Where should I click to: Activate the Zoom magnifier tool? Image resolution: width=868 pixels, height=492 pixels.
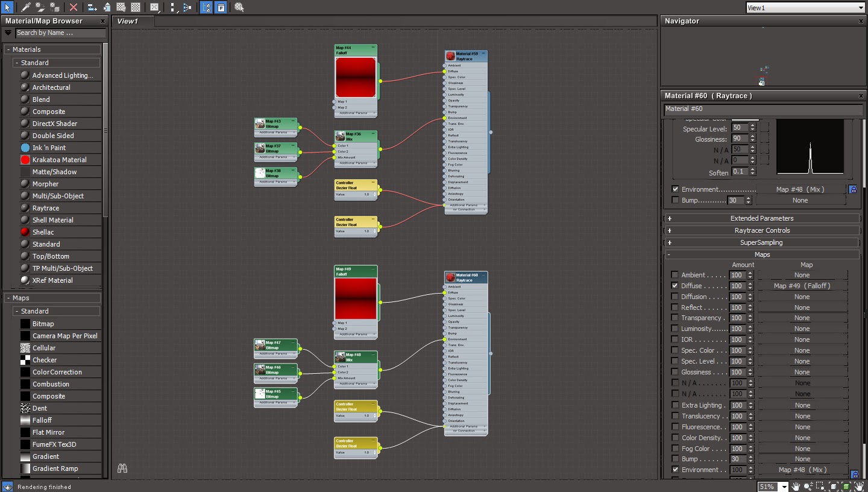[808, 487]
